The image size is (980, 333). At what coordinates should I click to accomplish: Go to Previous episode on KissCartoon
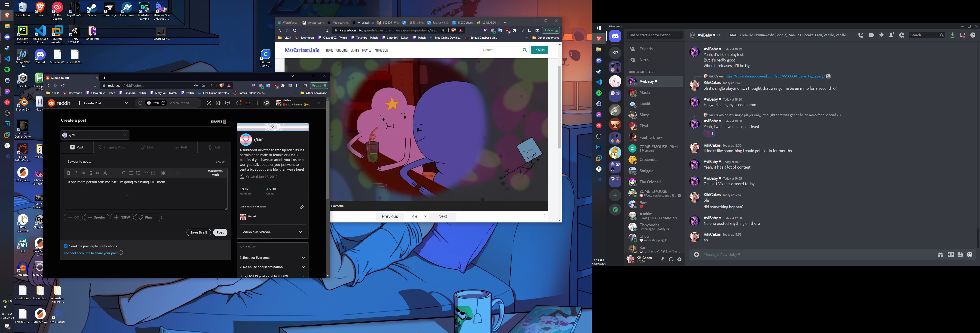[390, 216]
